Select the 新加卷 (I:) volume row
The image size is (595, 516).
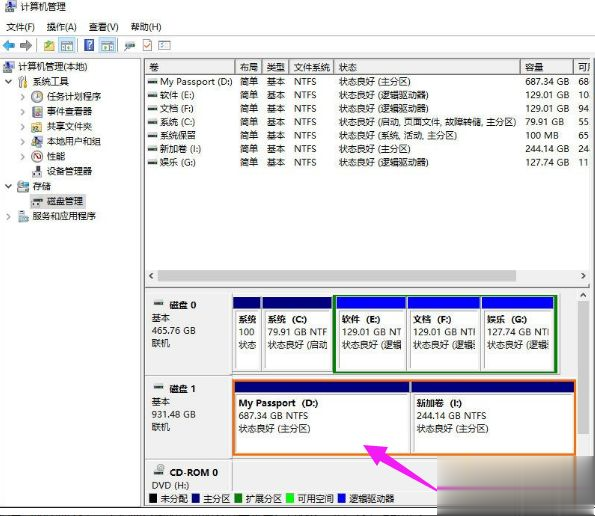click(367, 149)
